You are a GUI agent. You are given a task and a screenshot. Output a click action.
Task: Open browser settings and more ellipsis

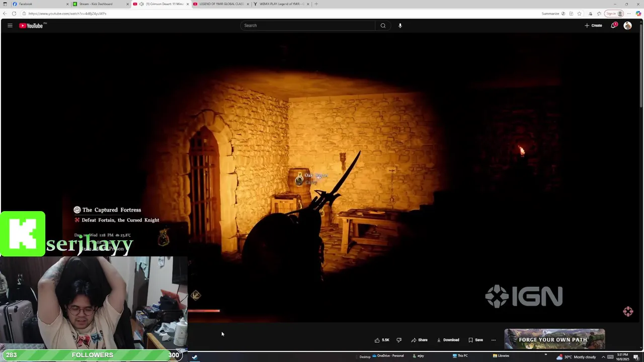pyautogui.click(x=629, y=14)
